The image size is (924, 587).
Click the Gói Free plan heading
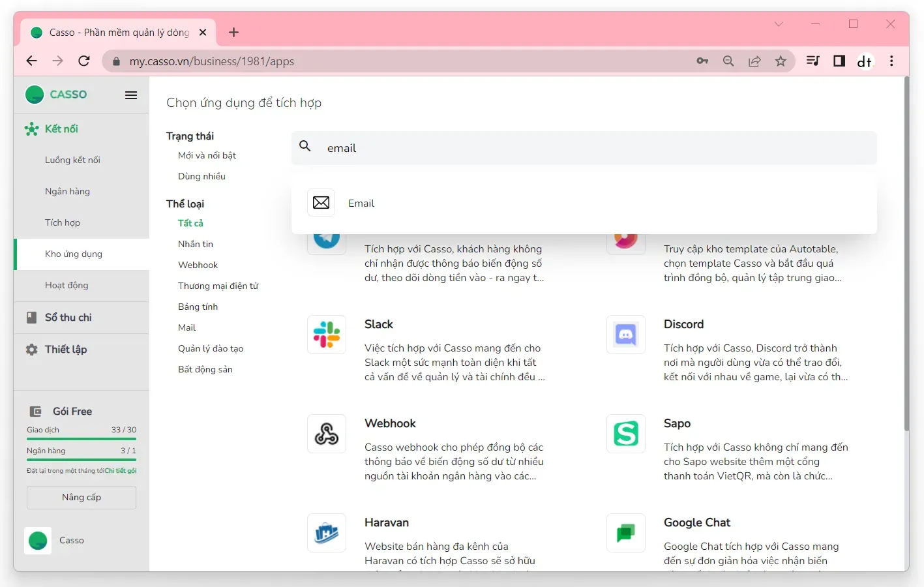(72, 412)
